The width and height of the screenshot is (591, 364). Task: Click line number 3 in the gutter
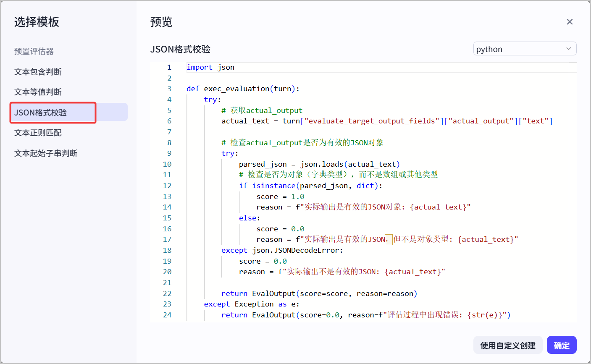(169, 89)
